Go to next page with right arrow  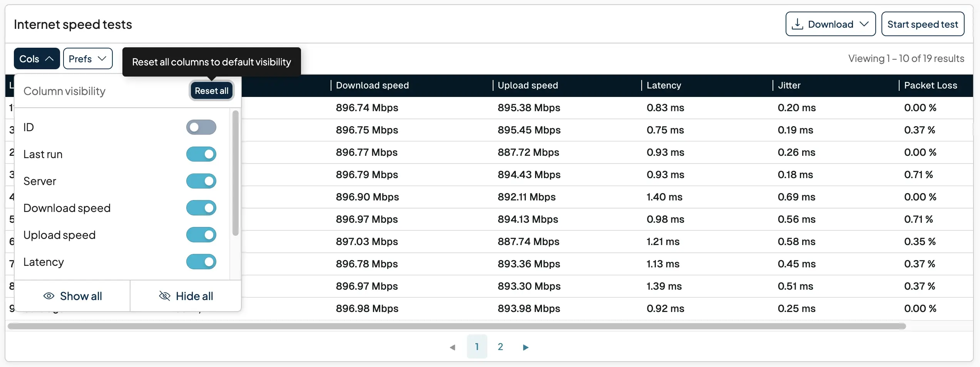click(525, 347)
